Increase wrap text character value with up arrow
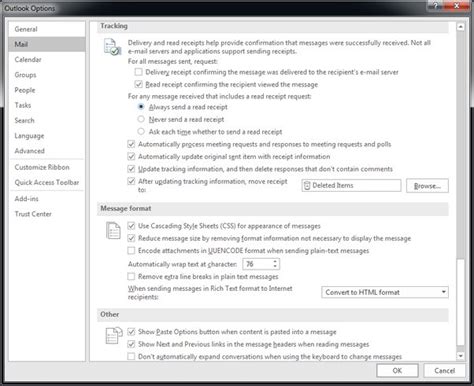Viewport: 474px width, 386px height. tap(275, 262)
